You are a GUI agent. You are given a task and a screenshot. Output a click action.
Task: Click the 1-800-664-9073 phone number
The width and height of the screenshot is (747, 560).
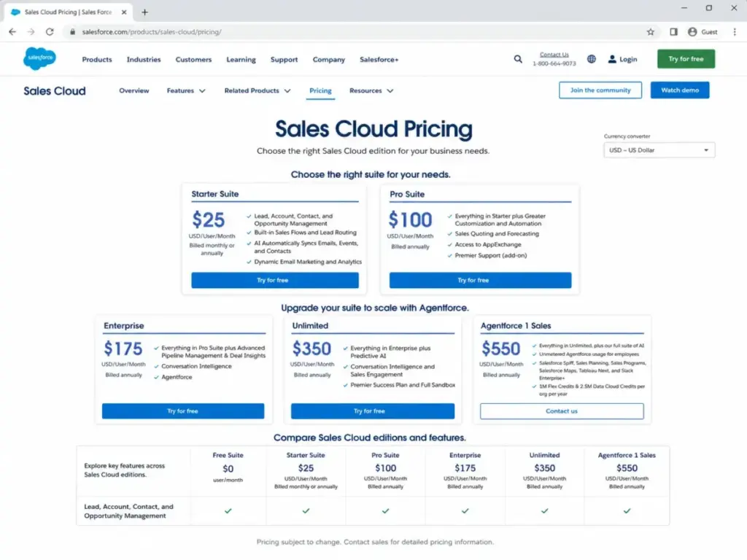554,63
